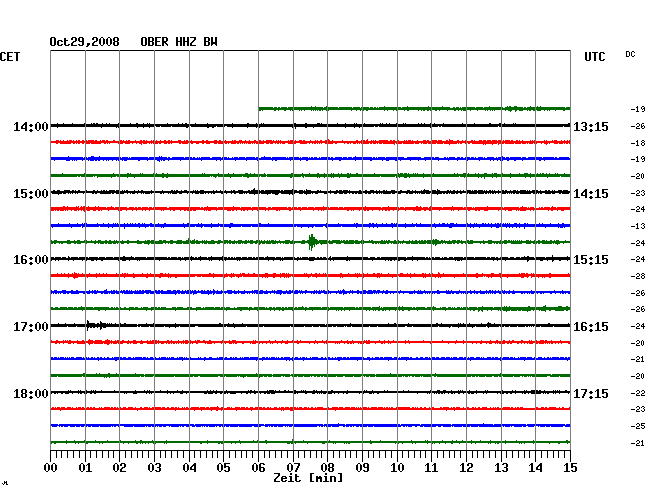
Task: Click the 03 minute axis tick label
Action: click(154, 467)
